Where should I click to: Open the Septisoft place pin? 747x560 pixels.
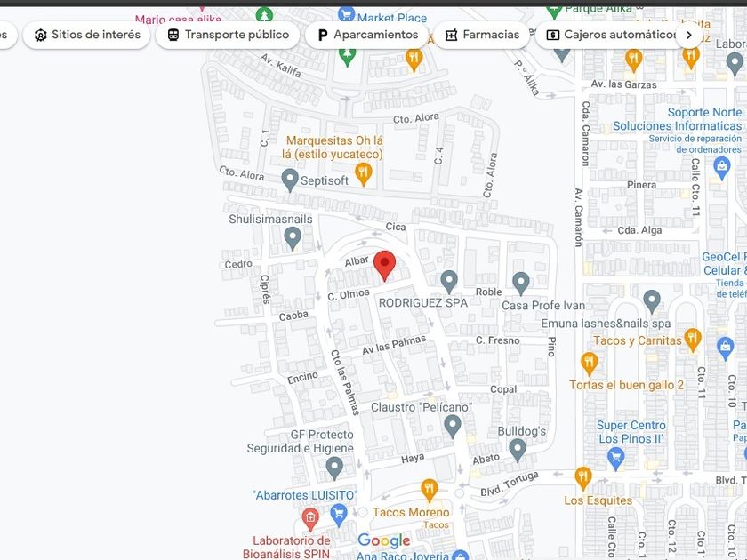click(x=290, y=180)
